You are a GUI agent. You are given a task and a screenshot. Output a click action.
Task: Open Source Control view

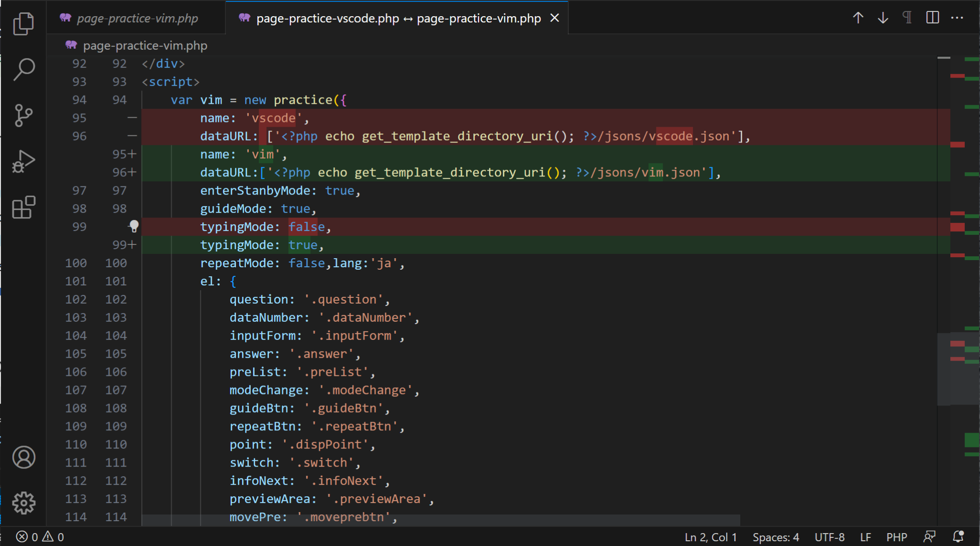[23, 115]
